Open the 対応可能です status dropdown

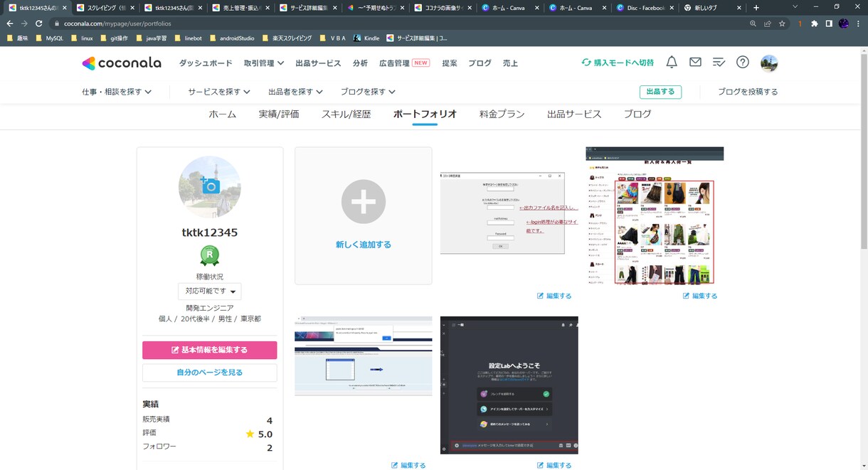pyautogui.click(x=209, y=292)
